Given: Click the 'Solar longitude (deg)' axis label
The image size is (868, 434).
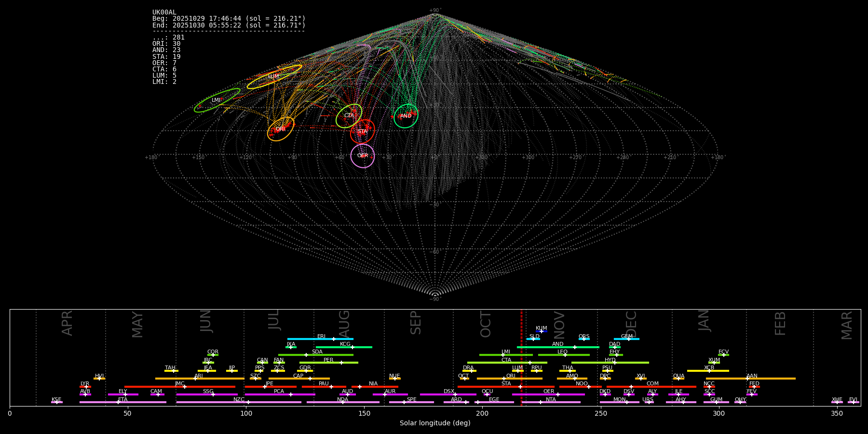Looking at the screenshot, I should (435, 423).
